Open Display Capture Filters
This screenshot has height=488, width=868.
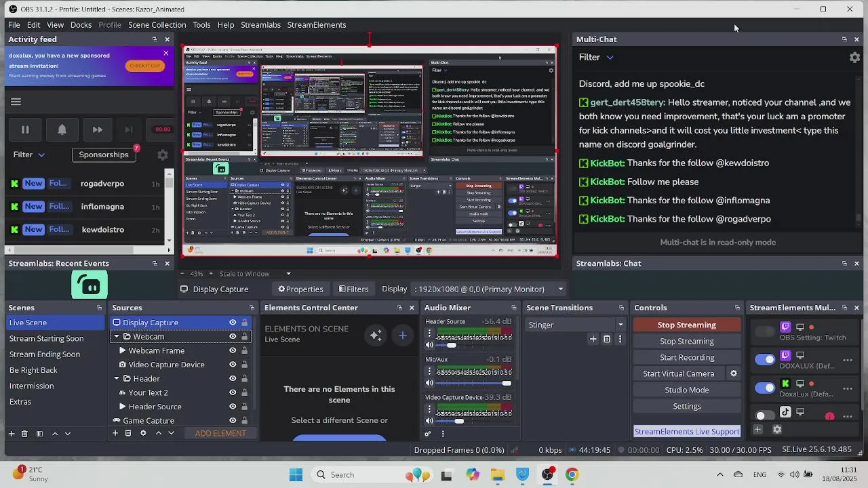click(353, 289)
